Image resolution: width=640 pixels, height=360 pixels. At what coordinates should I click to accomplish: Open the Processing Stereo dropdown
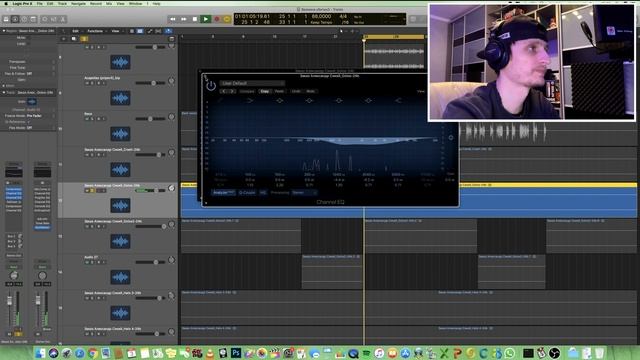pyautogui.click(x=304, y=192)
